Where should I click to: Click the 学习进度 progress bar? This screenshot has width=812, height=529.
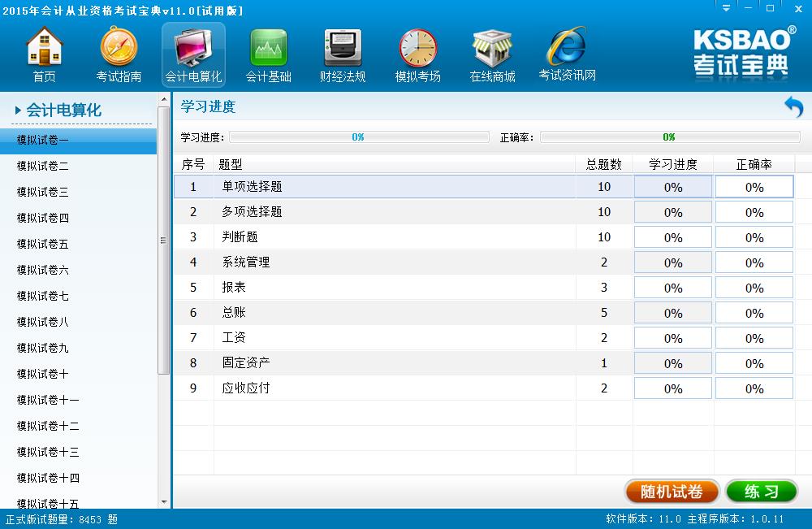pyautogui.click(x=357, y=137)
